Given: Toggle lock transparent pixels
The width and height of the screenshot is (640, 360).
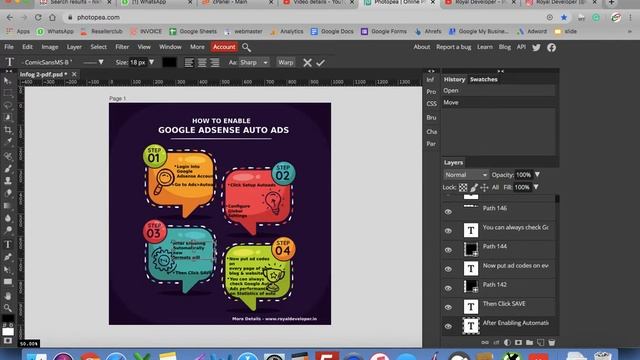Looking at the screenshot, I should click(x=463, y=187).
